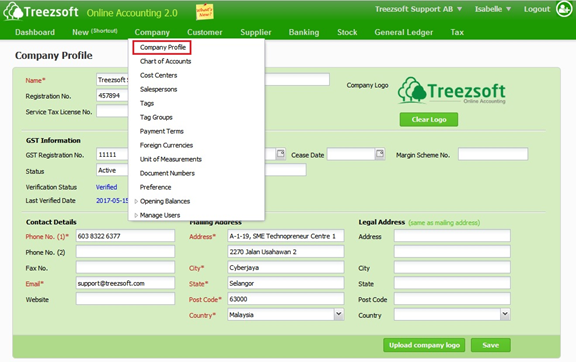Open the Tax menu

[x=457, y=32]
